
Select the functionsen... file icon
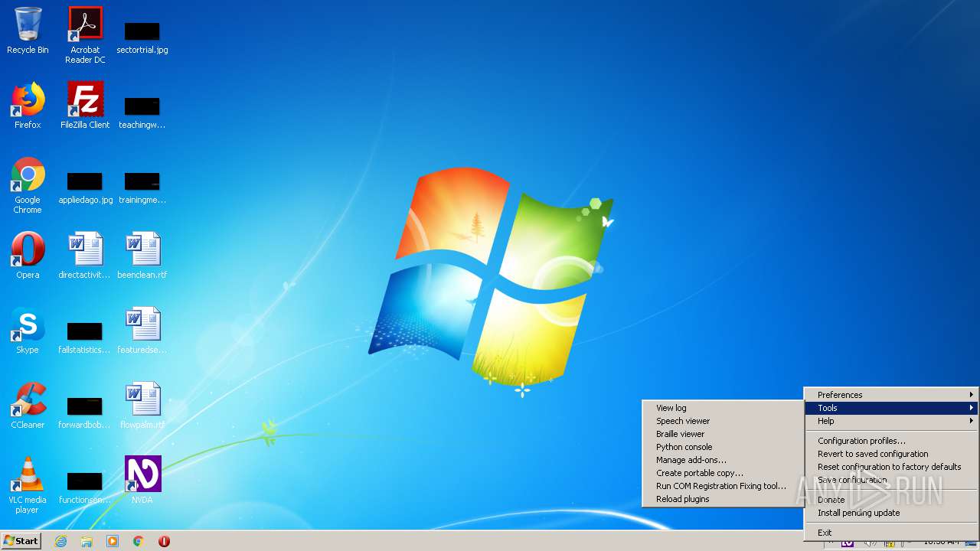click(x=85, y=488)
